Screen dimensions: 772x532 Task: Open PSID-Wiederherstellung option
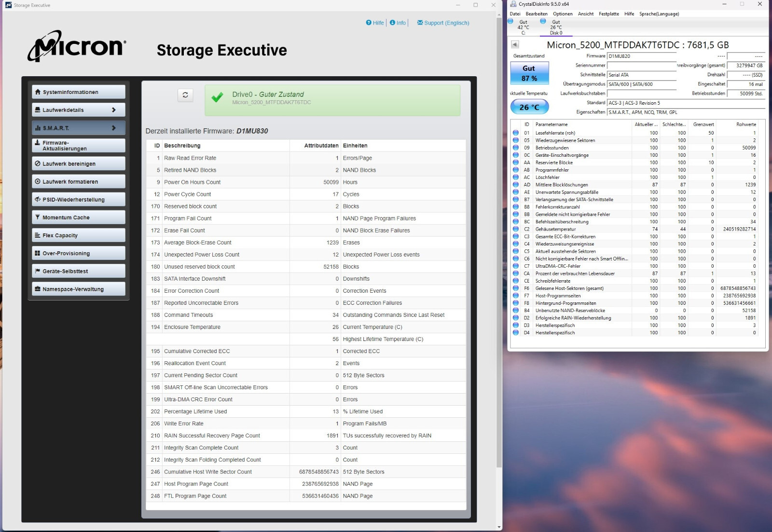coord(79,199)
